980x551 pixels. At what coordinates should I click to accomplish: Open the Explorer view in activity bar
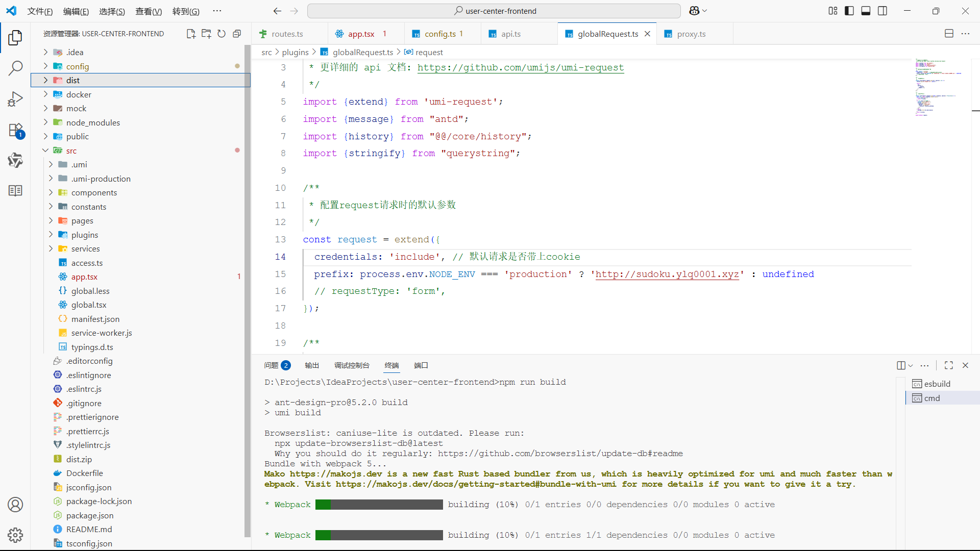click(15, 37)
